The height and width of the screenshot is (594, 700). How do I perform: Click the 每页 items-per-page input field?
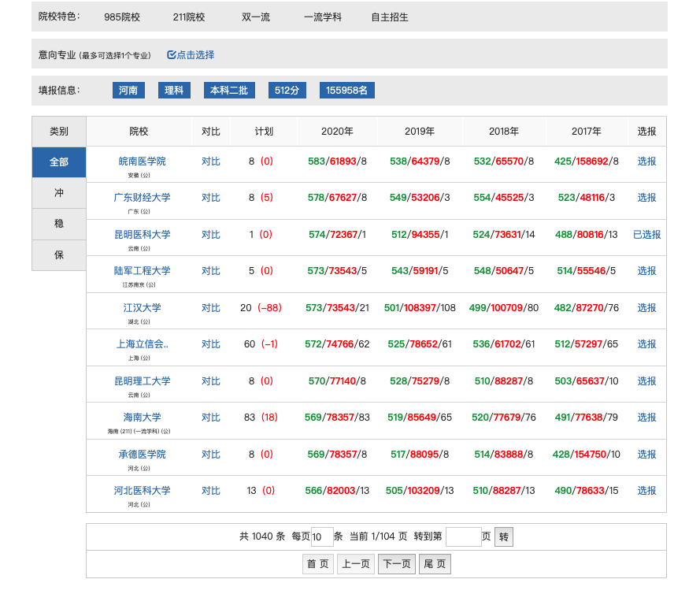[322, 537]
